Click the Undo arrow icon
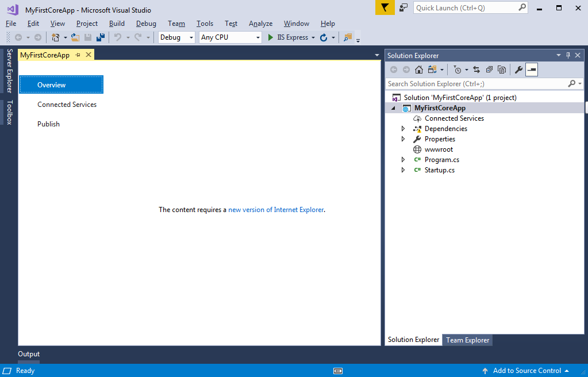Viewport: 588px width, 377px height. tap(118, 37)
